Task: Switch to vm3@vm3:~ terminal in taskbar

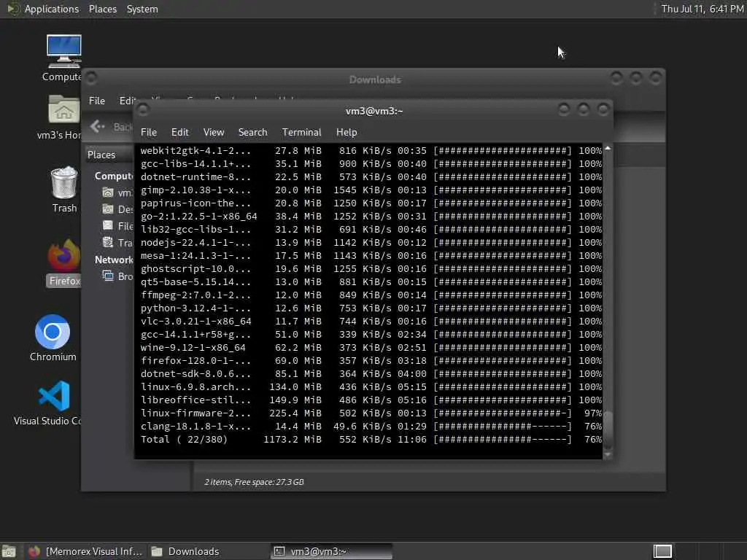Action: pos(332,551)
